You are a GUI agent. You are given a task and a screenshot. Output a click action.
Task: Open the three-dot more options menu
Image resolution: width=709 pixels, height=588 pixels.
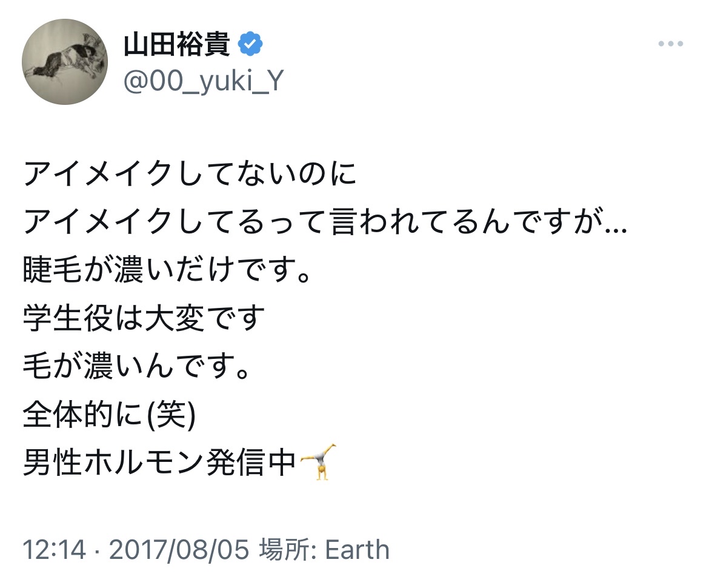(671, 44)
